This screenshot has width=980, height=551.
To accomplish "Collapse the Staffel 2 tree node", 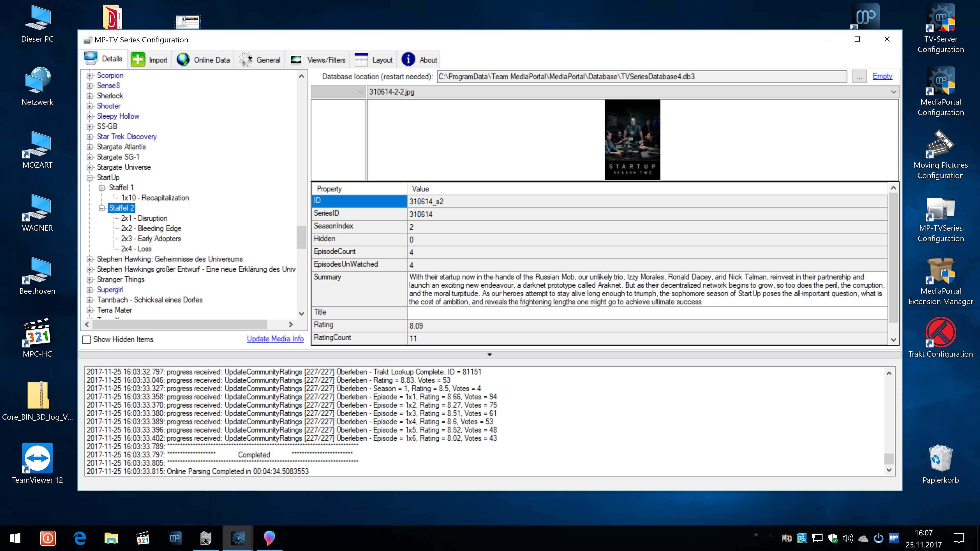I will pyautogui.click(x=102, y=208).
